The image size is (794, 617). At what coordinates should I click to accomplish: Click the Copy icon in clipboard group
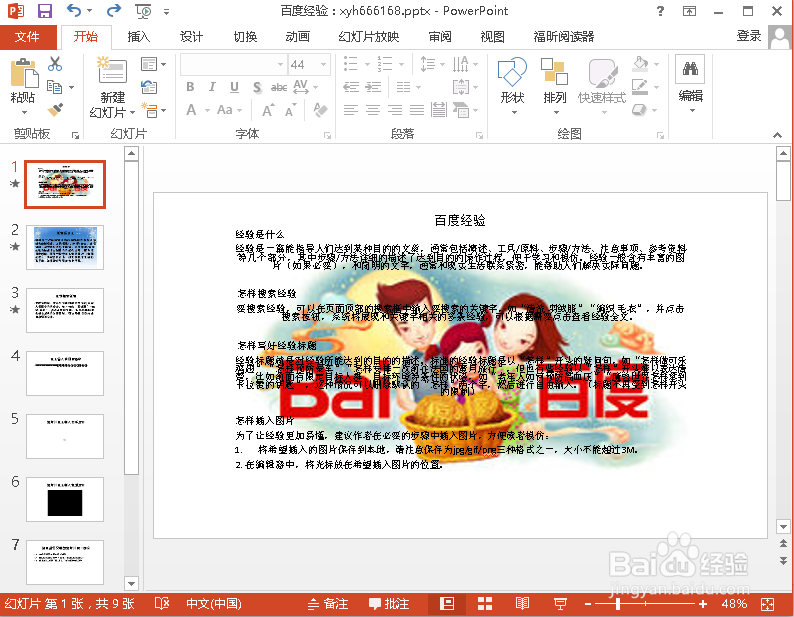click(x=54, y=87)
